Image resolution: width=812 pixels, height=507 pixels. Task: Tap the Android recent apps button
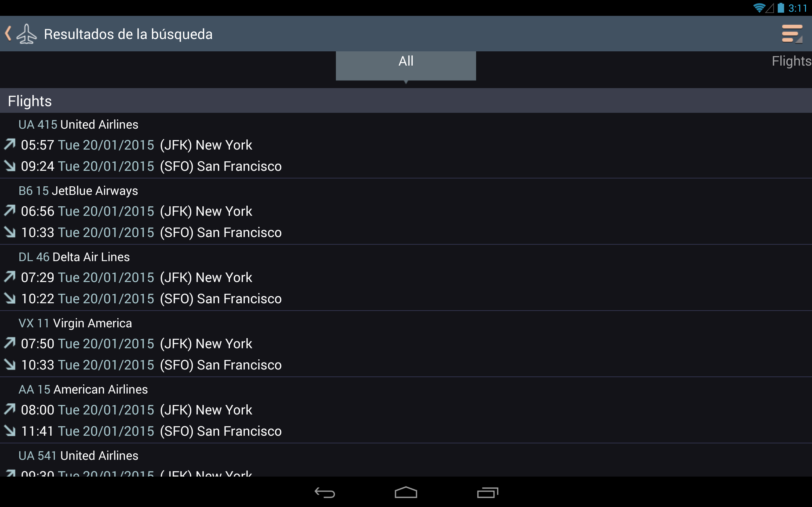(487, 492)
